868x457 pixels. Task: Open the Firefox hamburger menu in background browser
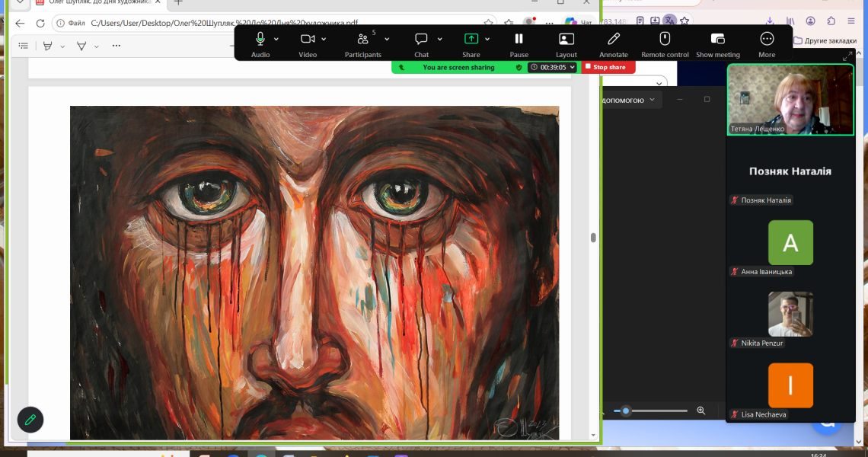(x=851, y=21)
